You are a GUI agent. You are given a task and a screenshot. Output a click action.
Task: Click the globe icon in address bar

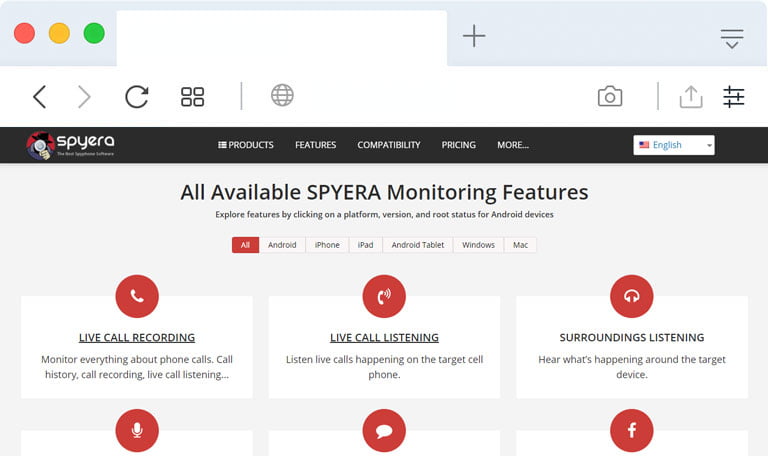coord(282,95)
